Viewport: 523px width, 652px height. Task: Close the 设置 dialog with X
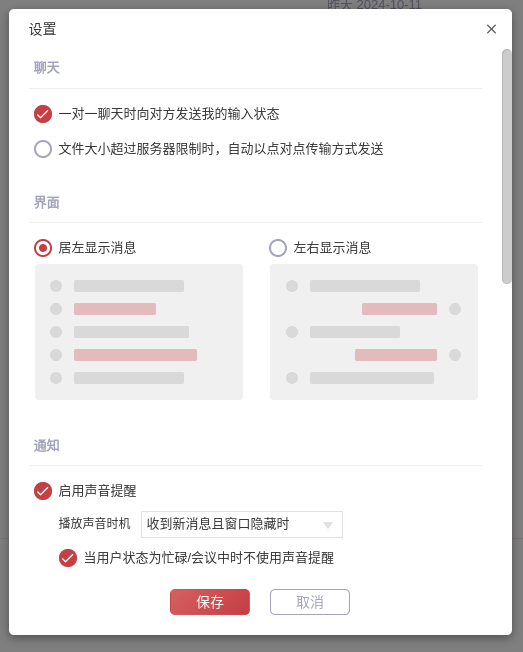point(491,29)
